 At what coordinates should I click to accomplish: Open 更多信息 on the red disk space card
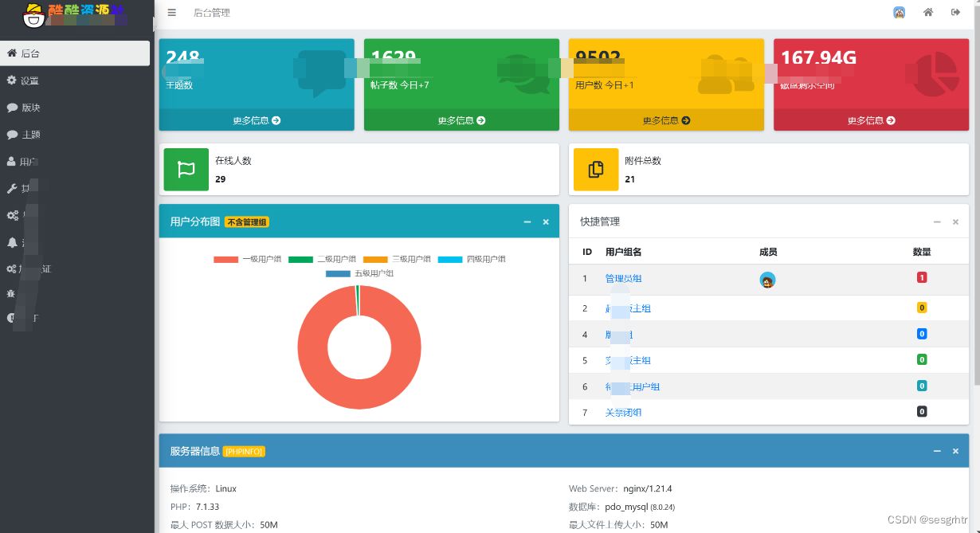click(871, 120)
